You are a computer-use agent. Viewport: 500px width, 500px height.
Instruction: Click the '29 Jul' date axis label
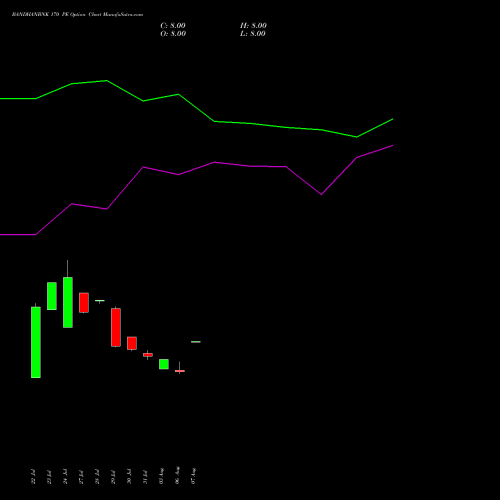[113, 477]
